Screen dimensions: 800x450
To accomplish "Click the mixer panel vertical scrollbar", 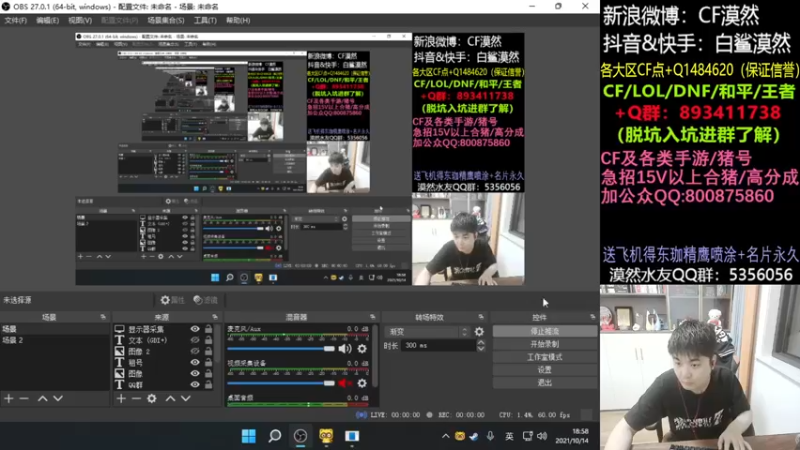I will (375, 357).
